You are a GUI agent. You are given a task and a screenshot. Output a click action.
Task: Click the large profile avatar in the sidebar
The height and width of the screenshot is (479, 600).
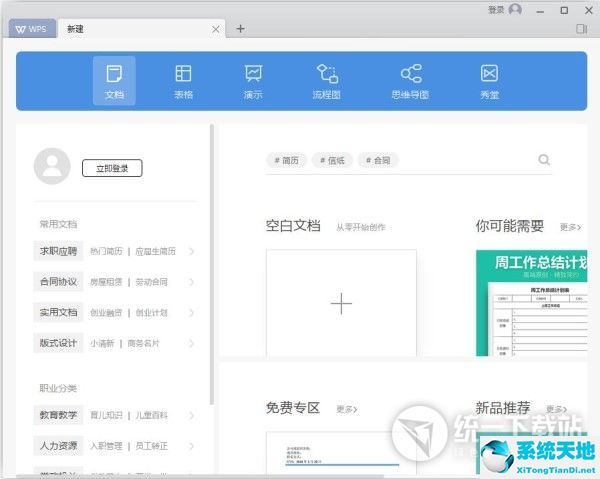coord(52,166)
